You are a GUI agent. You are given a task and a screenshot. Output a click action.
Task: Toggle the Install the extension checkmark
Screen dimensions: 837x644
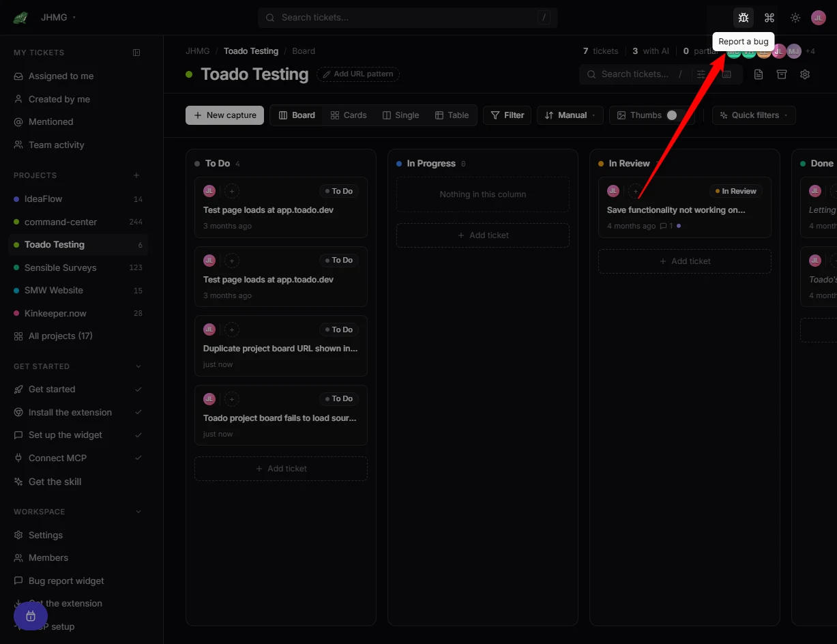pyautogui.click(x=138, y=412)
